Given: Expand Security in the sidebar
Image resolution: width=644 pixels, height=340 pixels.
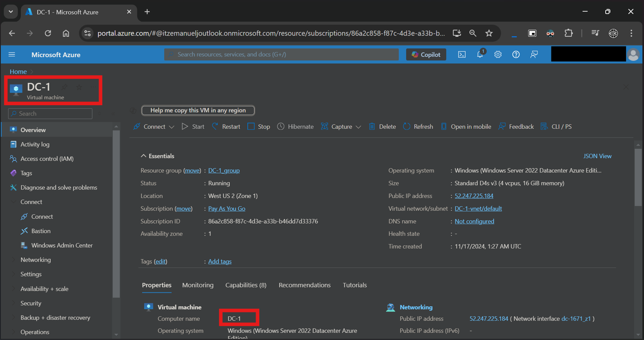Looking at the screenshot, I should (14, 303).
